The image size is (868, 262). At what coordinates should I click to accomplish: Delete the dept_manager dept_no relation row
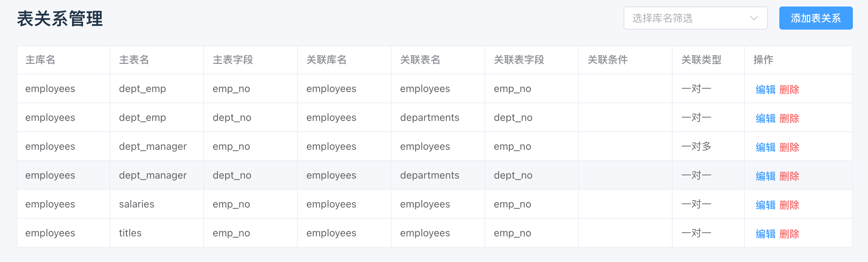pos(789,176)
